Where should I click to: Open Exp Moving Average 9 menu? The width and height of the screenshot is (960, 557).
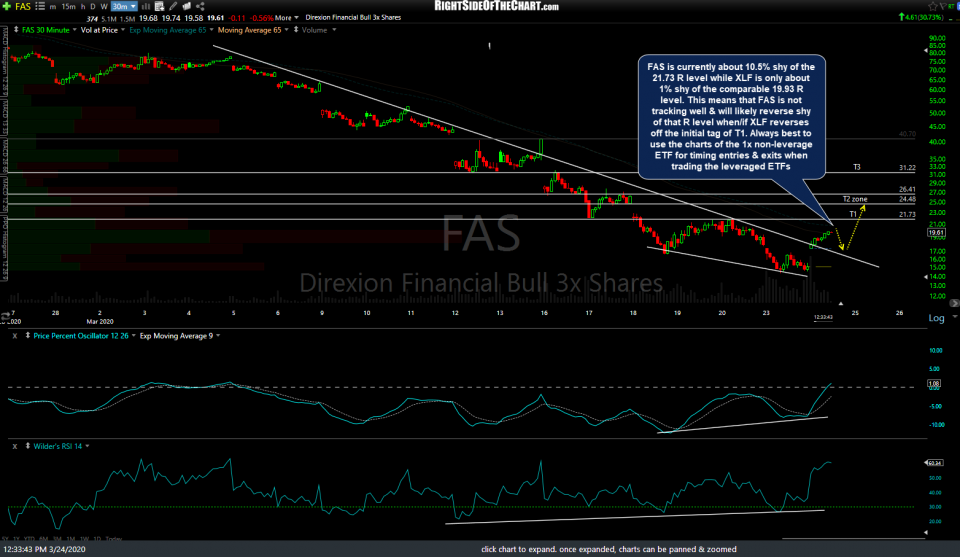(180, 336)
